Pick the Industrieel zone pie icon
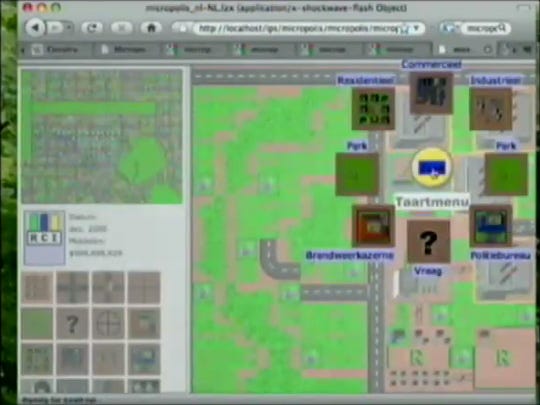This screenshot has height=405, width=540. [491, 109]
